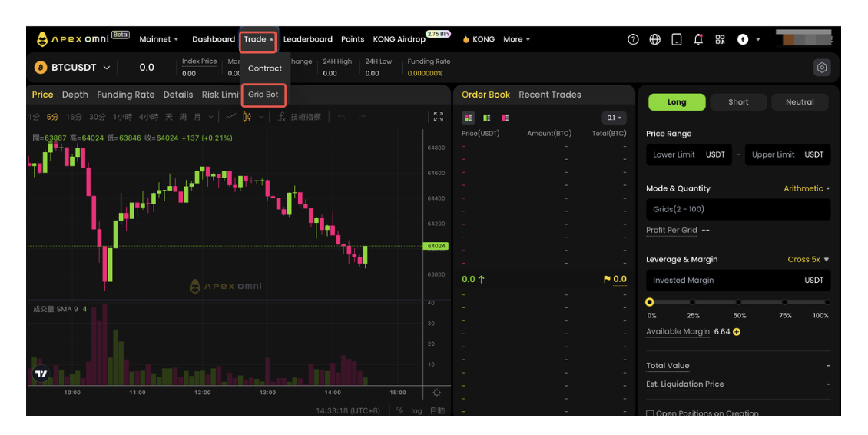Switch to Funding Rate tab
The height and width of the screenshot is (435, 868).
pos(126,95)
